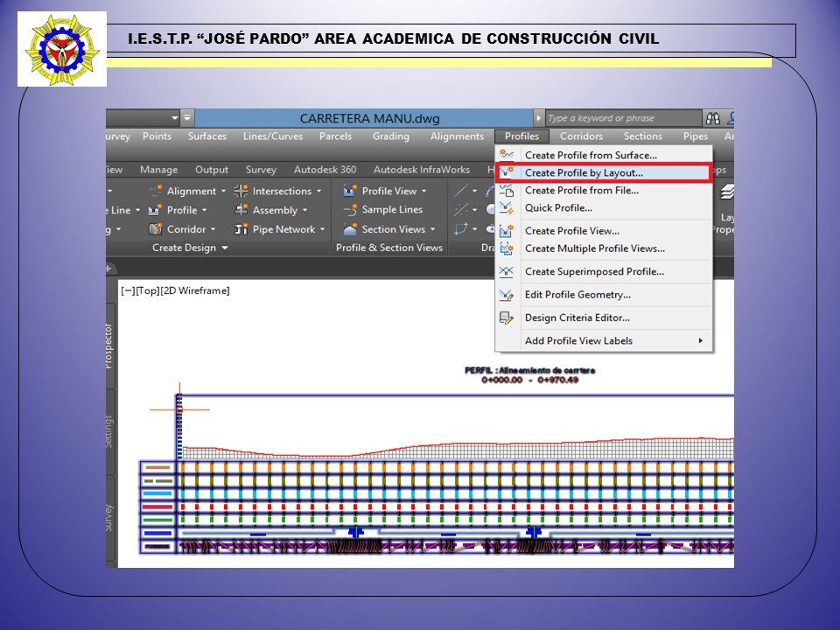Select the Sample Lines tool icon
This screenshot has width=840, height=630.
[350, 210]
